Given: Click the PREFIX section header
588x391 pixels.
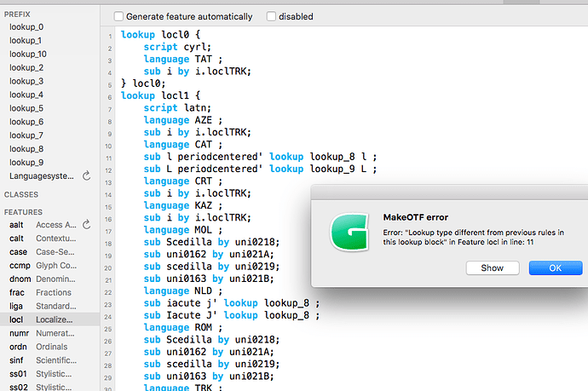Looking at the screenshot, I should point(17,14).
